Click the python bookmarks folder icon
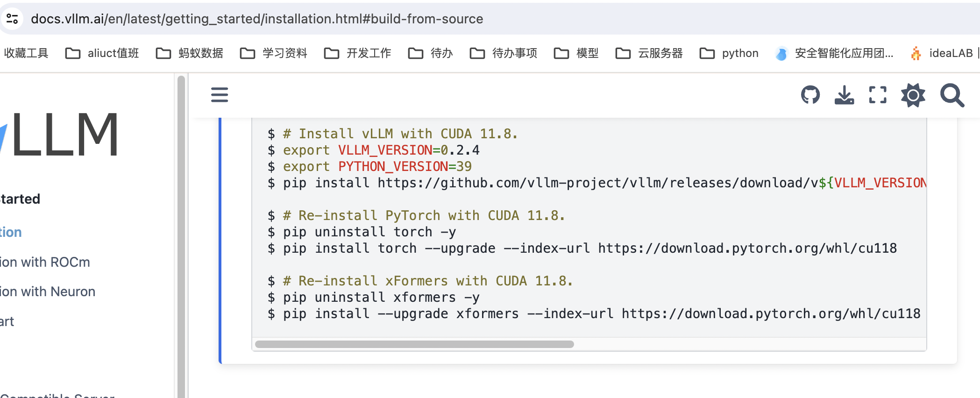The image size is (980, 398). point(708,53)
